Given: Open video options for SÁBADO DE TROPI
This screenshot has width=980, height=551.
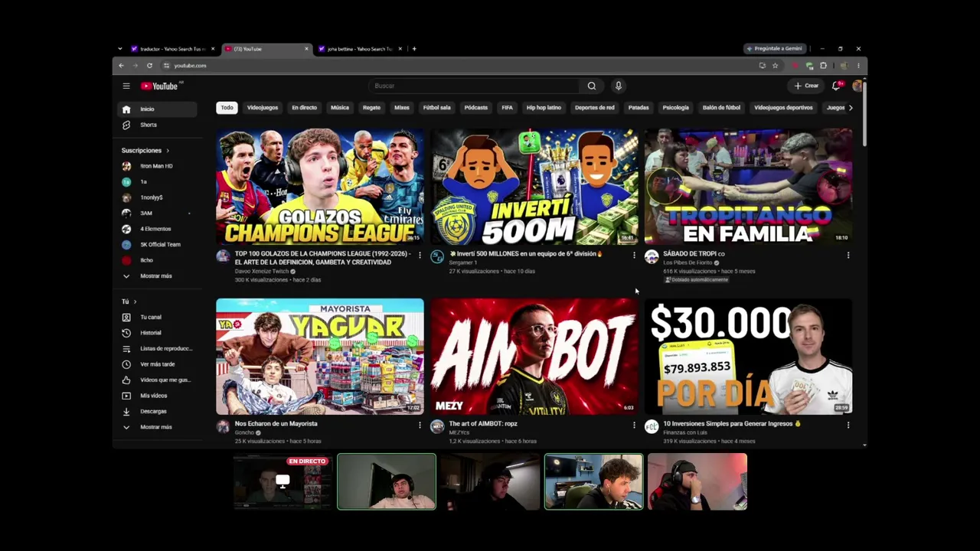Looking at the screenshot, I should point(848,255).
